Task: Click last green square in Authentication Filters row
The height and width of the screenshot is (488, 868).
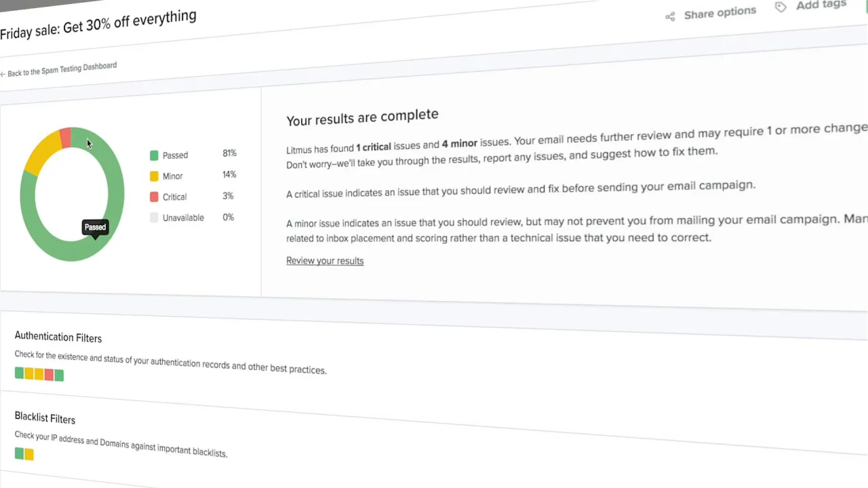Action: tap(59, 375)
